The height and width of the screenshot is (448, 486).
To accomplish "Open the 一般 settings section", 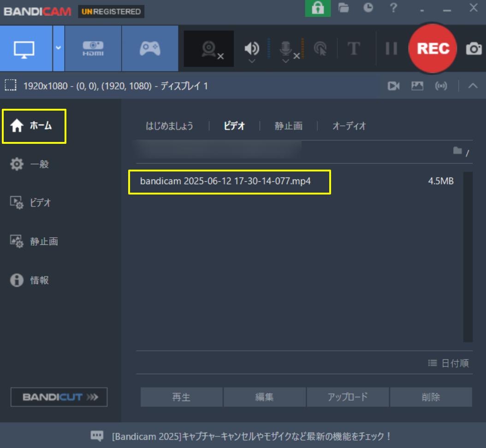I will (x=30, y=164).
